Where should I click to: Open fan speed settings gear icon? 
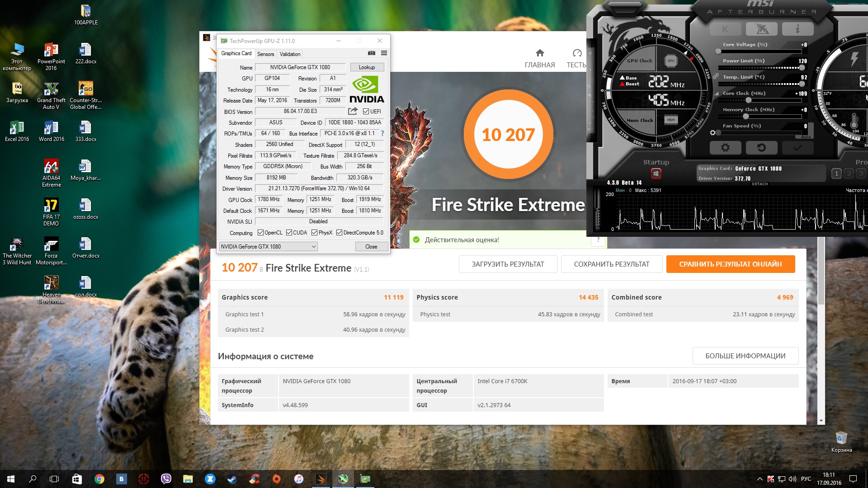pyautogui.click(x=712, y=133)
